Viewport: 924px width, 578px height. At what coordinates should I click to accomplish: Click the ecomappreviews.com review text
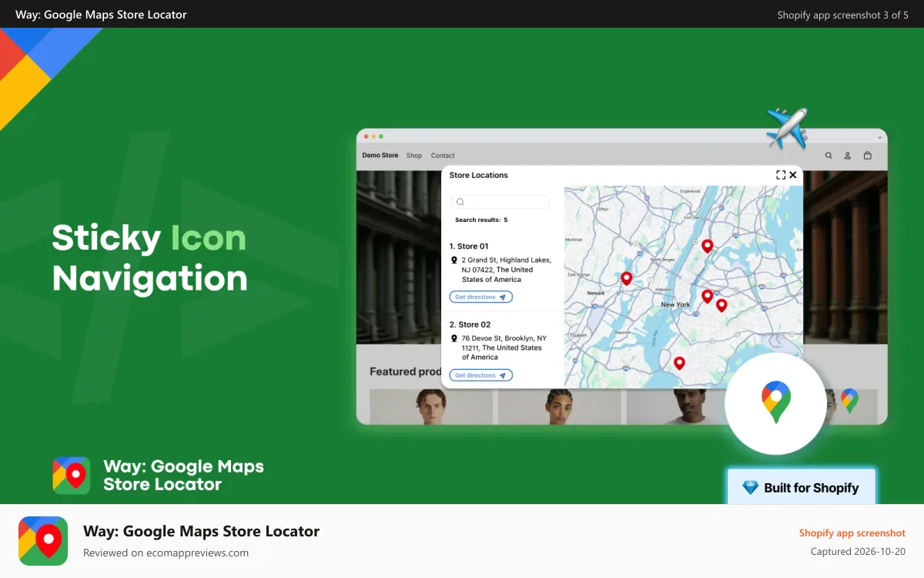(166, 553)
